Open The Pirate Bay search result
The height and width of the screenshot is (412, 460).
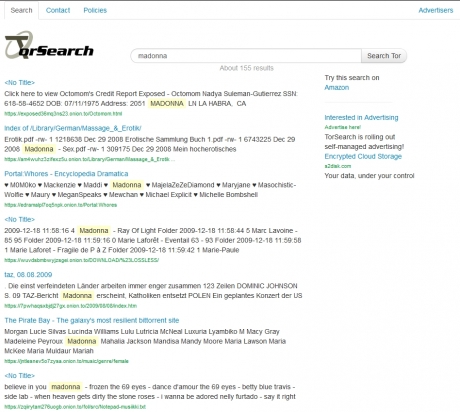[x=92, y=320]
